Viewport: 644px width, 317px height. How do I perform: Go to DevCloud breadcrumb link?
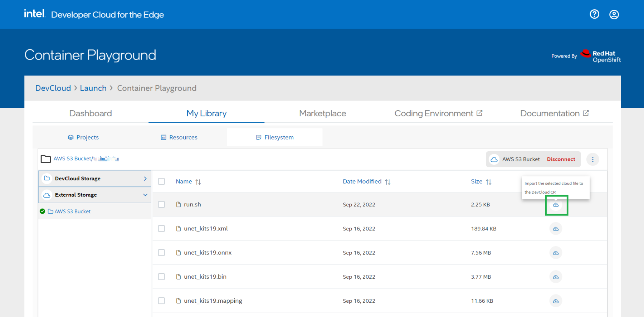(x=53, y=88)
